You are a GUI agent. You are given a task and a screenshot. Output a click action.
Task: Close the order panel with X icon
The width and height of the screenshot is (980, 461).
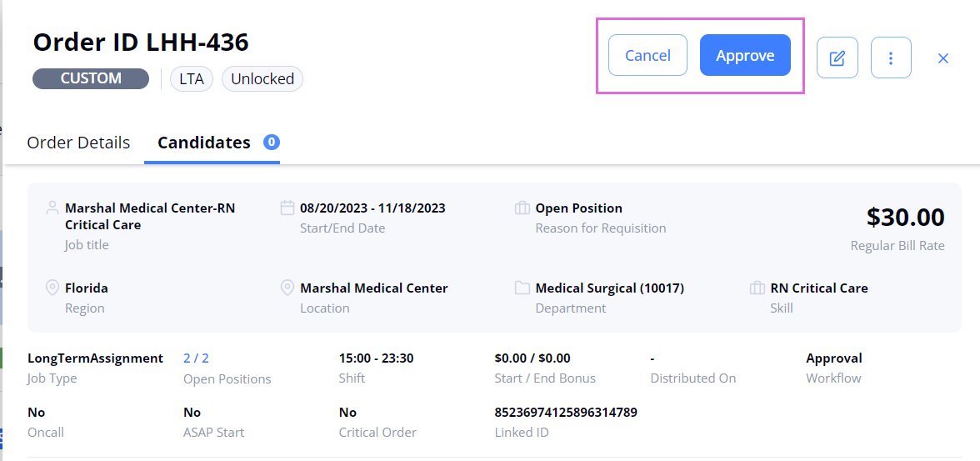[943, 58]
